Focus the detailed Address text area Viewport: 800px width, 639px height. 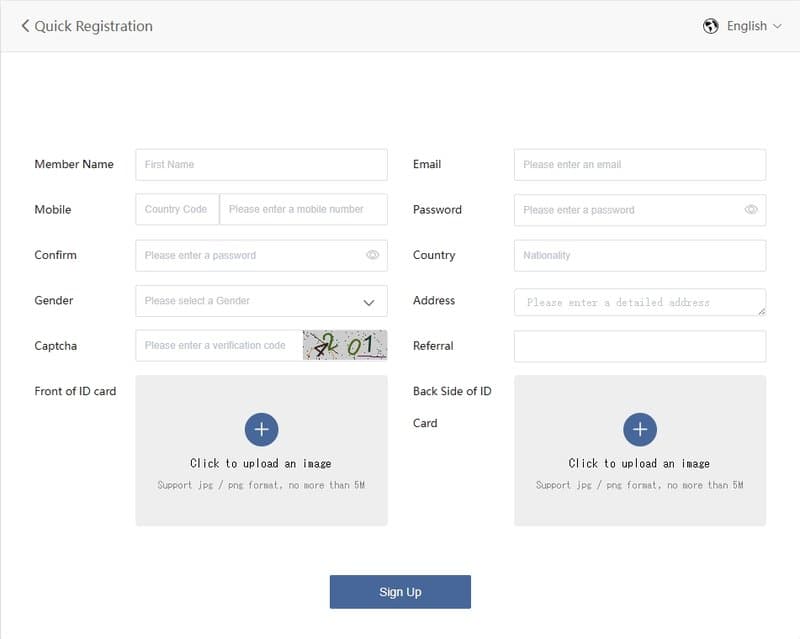click(x=639, y=302)
